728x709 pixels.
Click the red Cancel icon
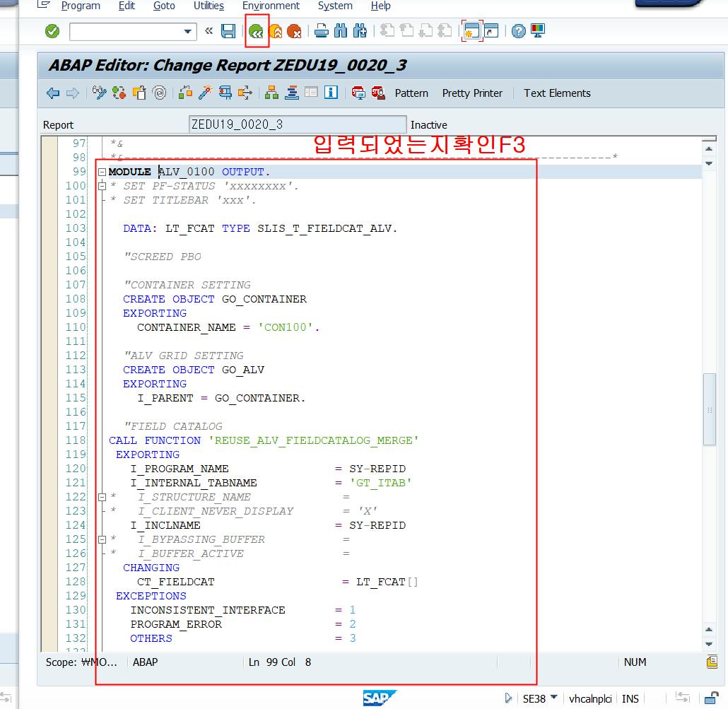[294, 31]
